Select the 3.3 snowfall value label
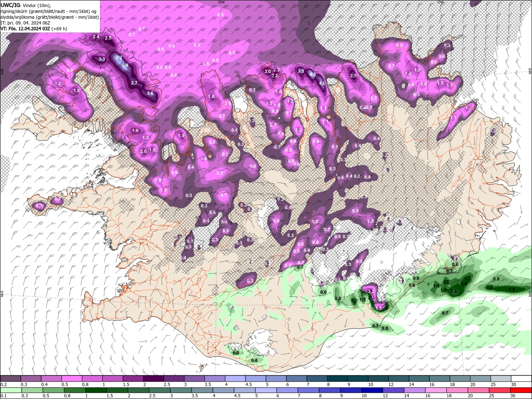532x399 pixels. pos(102,59)
